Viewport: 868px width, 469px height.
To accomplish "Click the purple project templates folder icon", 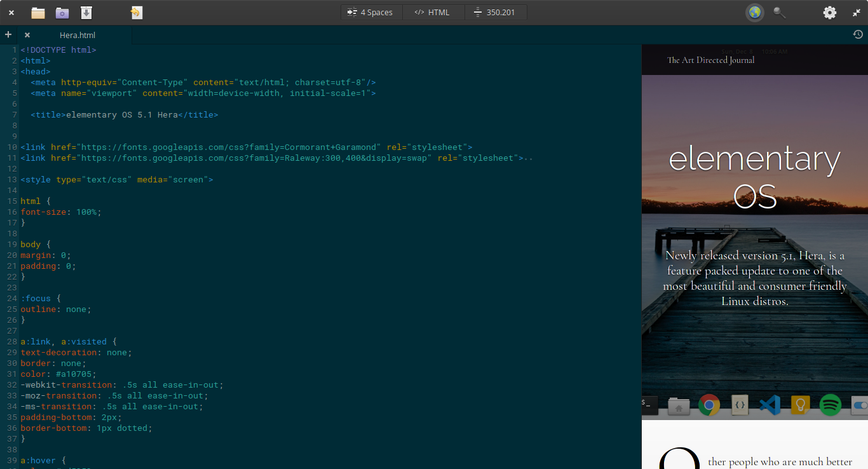I will click(x=62, y=12).
